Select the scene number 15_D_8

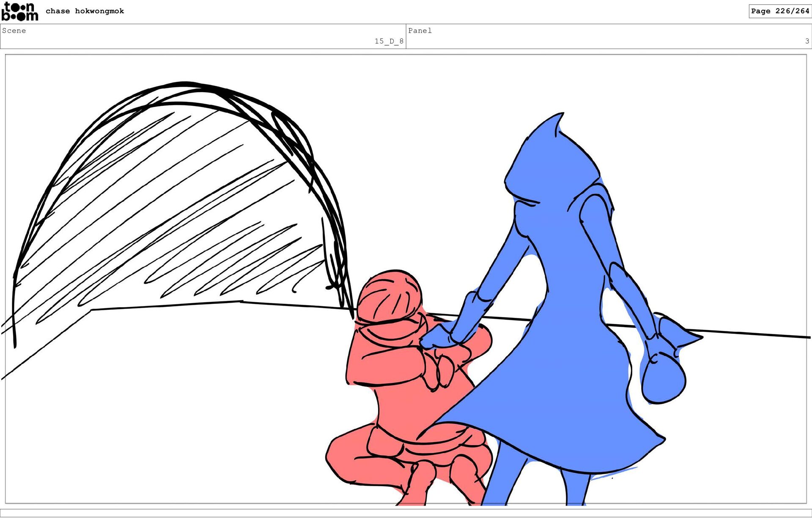[389, 41]
